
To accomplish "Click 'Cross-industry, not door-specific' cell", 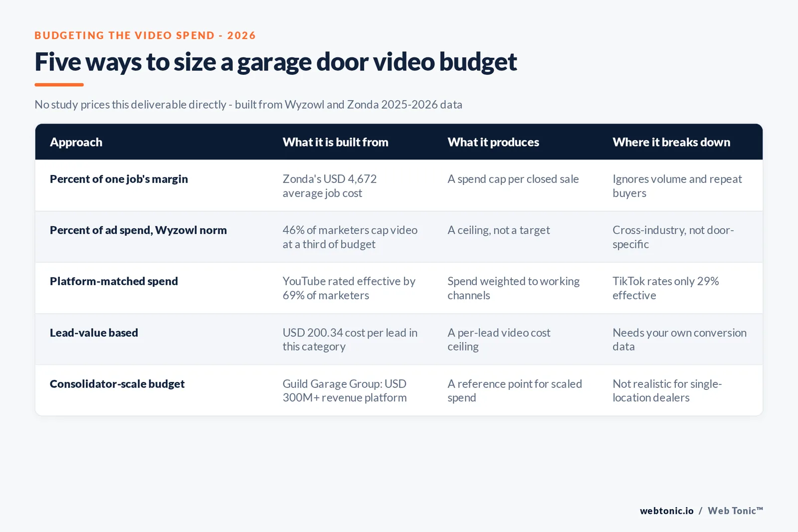I will [x=673, y=237].
